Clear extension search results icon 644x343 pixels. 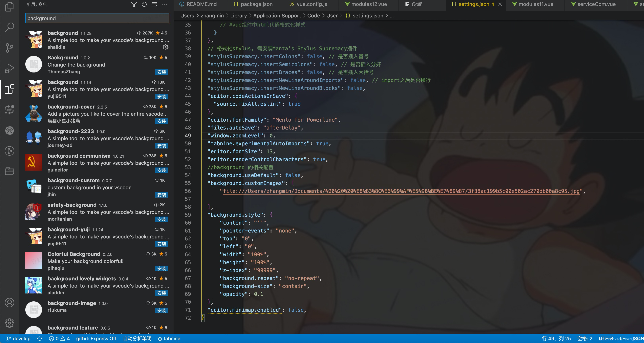(155, 5)
